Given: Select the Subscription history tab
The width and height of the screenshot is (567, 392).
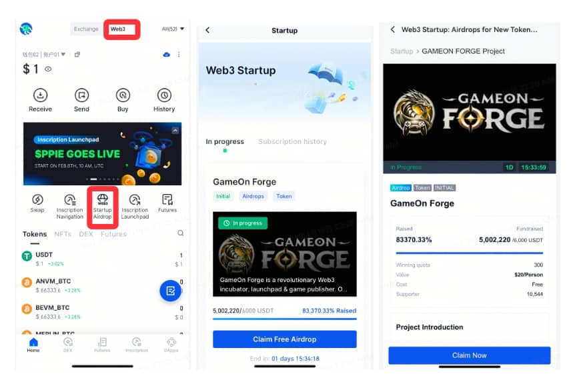Looking at the screenshot, I should point(293,141).
